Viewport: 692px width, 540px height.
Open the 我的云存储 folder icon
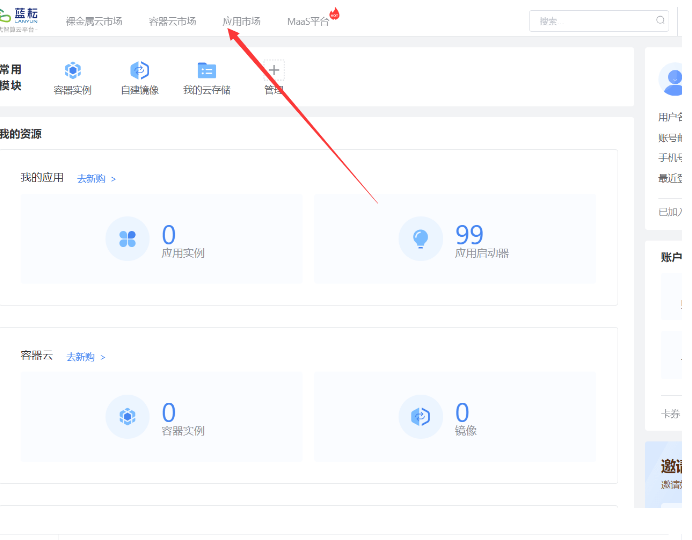(206, 70)
